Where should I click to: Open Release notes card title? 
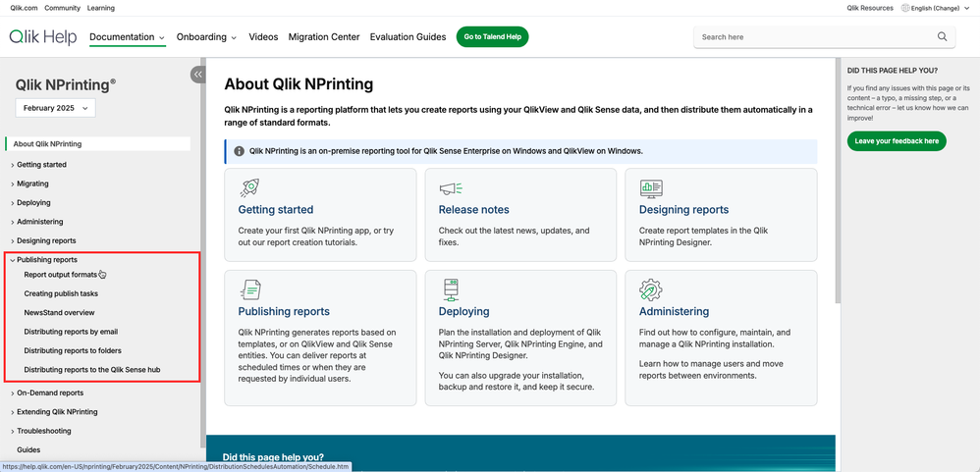coord(473,210)
